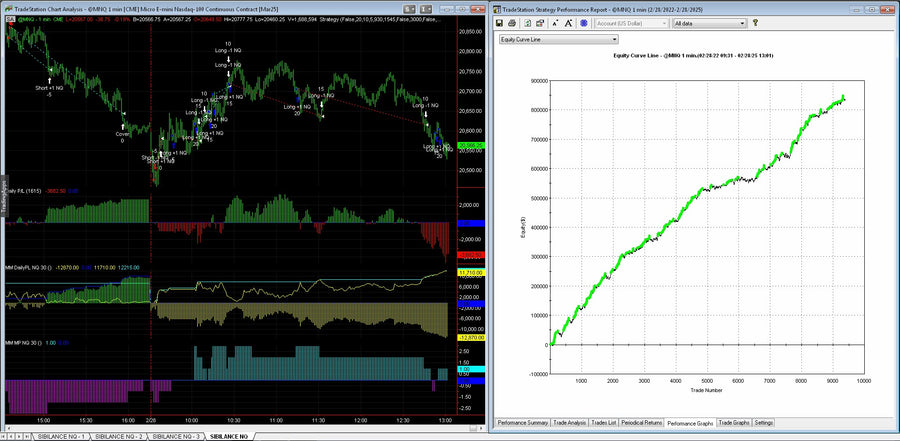The width and height of the screenshot is (900, 441).
Task: Click the TradingApps side tab on left edge
Action: point(2,196)
